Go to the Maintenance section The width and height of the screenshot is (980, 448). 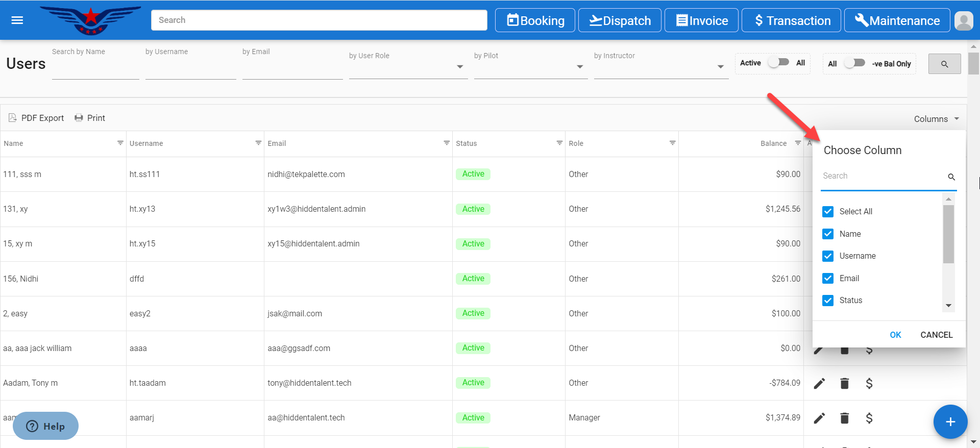(897, 20)
